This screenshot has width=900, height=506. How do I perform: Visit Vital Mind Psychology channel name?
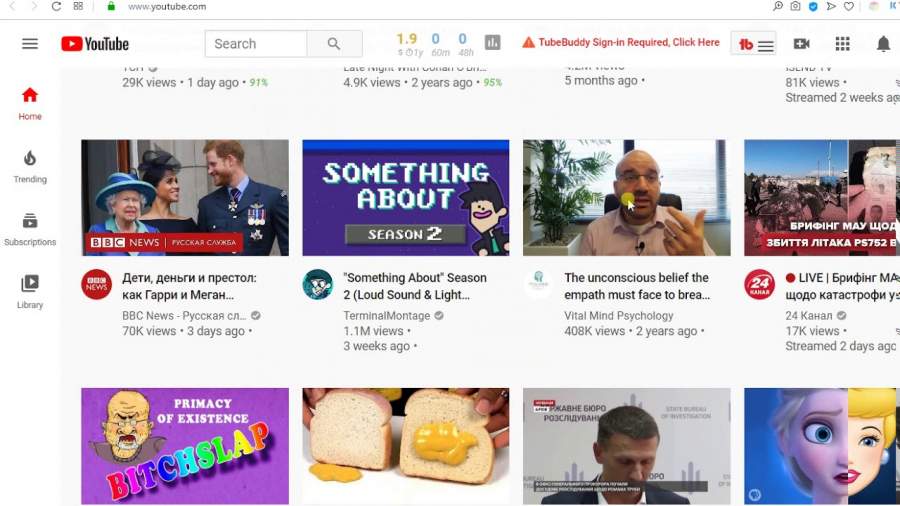click(618, 316)
